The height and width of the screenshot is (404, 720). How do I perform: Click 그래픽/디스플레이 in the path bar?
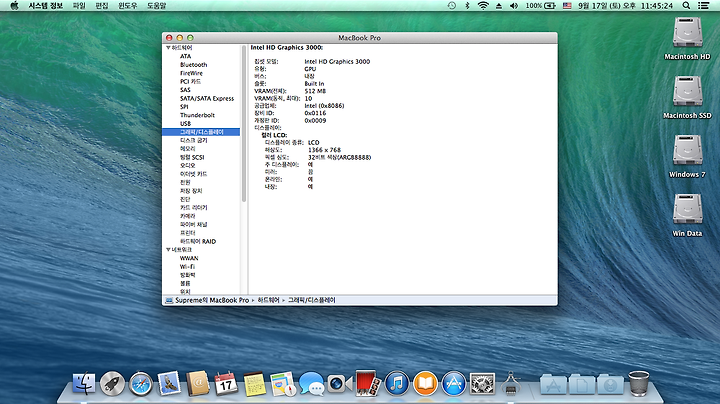311,300
